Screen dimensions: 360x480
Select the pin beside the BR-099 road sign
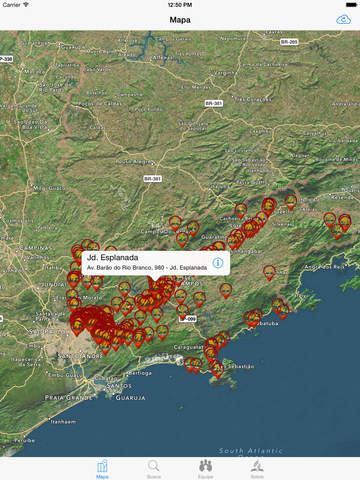[182, 312]
